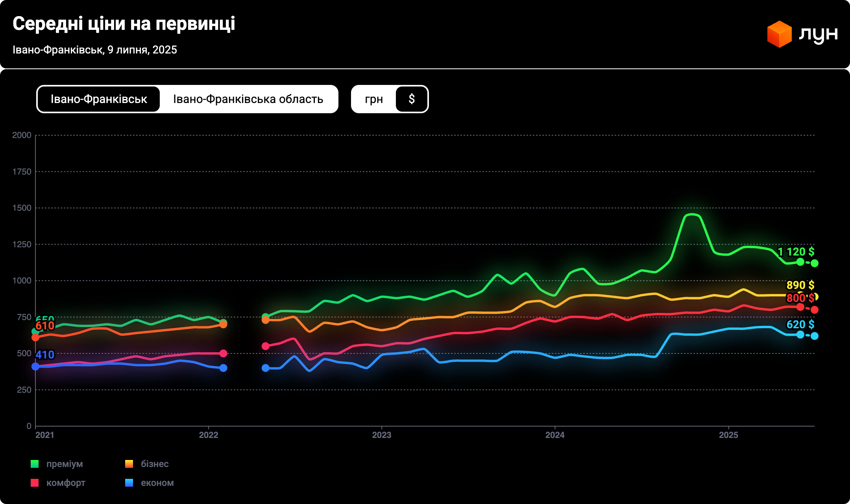Click the blue 620 $ endpoint label
The width and height of the screenshot is (850, 504).
(800, 324)
